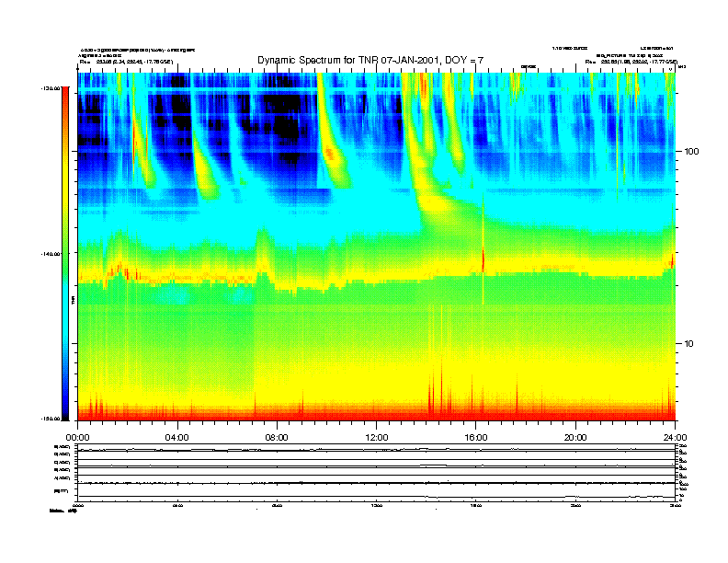Click the "20:00" time axis label
This screenshot has height=563, width=728.
(x=575, y=438)
